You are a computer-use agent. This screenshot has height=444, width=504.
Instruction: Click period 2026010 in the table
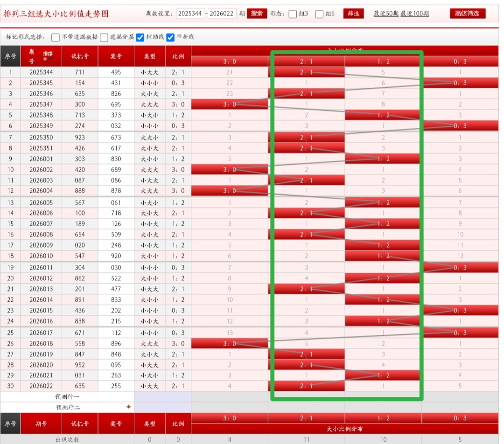pos(41,256)
